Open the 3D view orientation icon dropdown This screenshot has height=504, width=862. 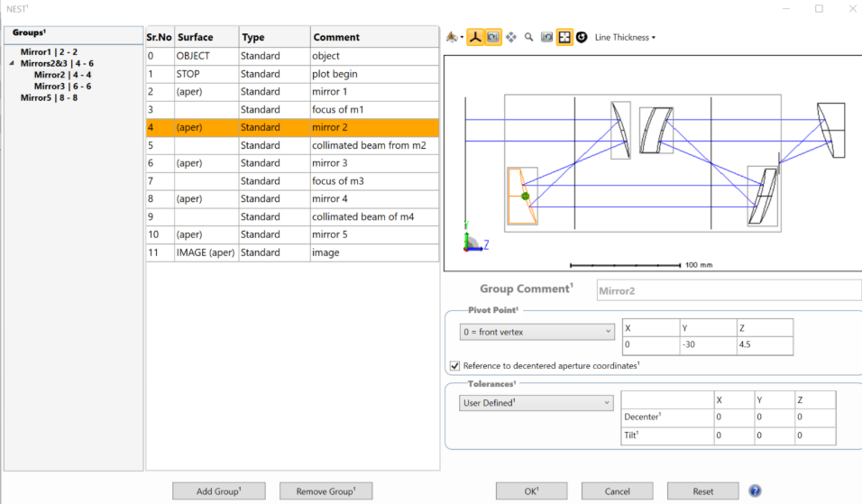click(x=455, y=38)
